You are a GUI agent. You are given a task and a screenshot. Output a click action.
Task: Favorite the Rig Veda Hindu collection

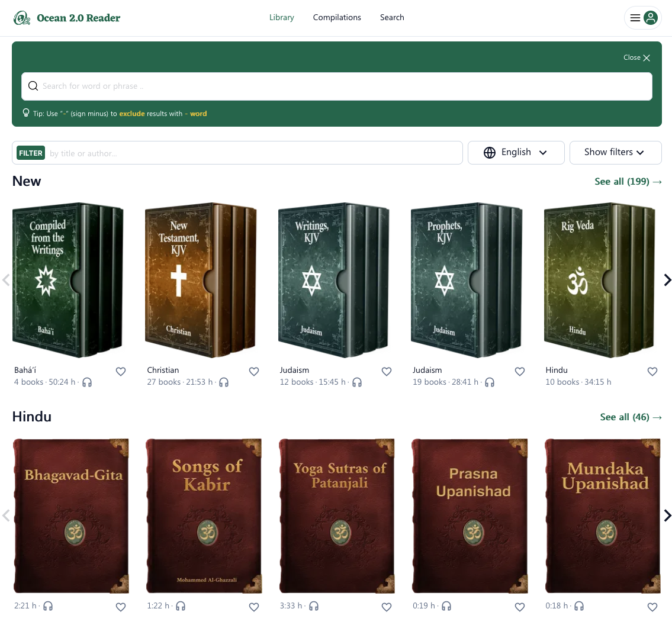pos(652,371)
